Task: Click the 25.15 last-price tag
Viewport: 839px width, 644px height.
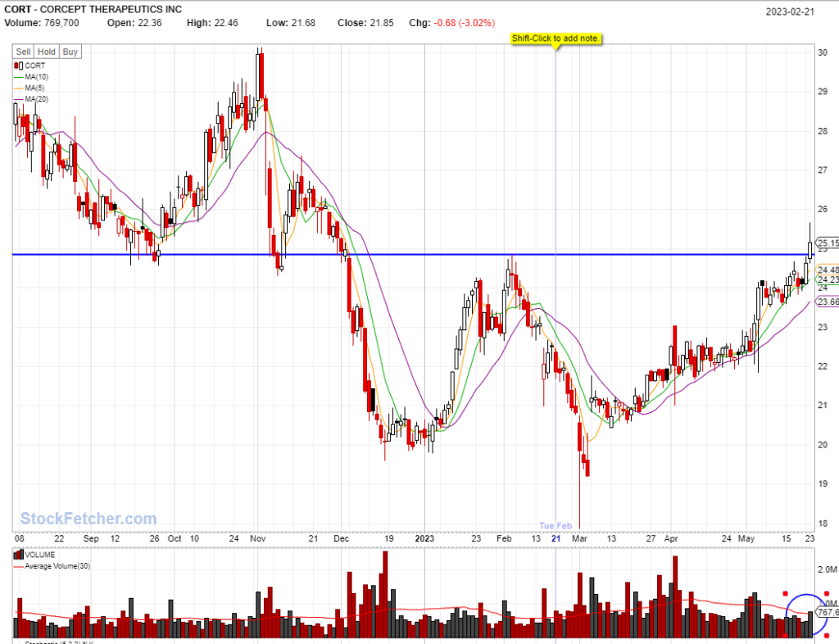Action: click(828, 243)
